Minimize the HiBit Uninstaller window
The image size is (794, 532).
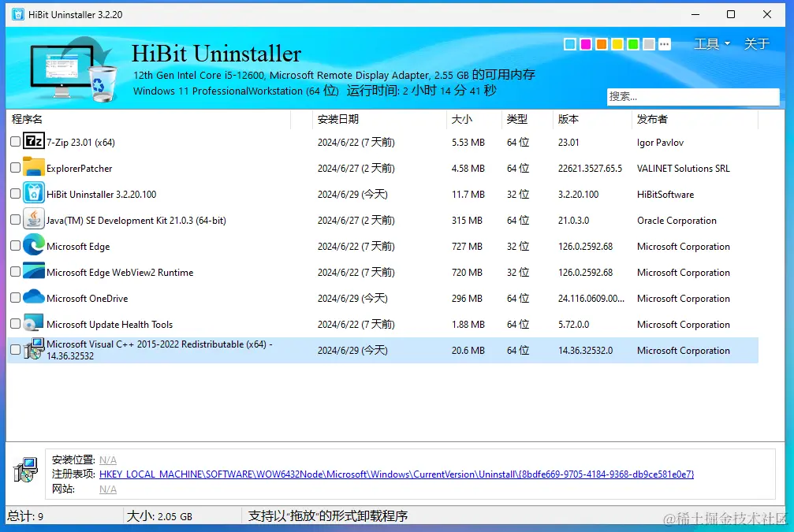(x=695, y=14)
